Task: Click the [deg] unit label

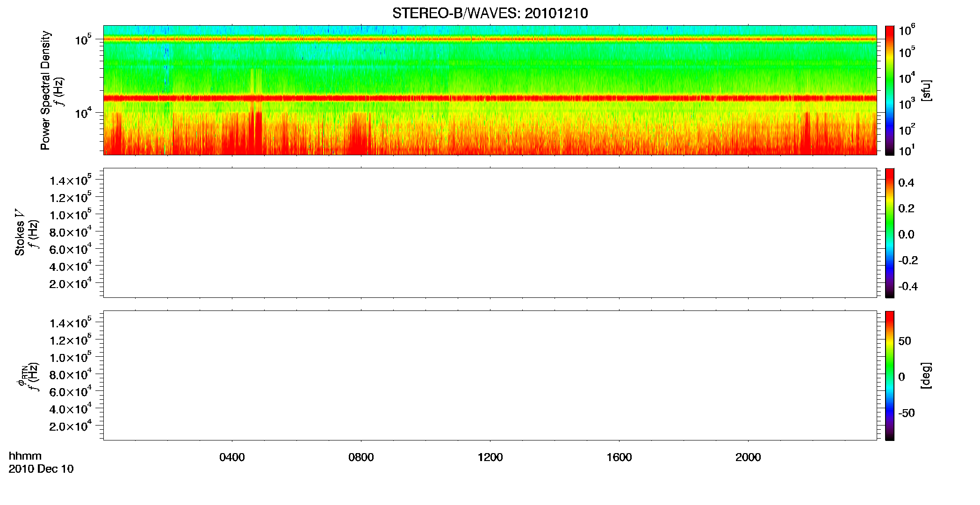Action: tap(926, 375)
